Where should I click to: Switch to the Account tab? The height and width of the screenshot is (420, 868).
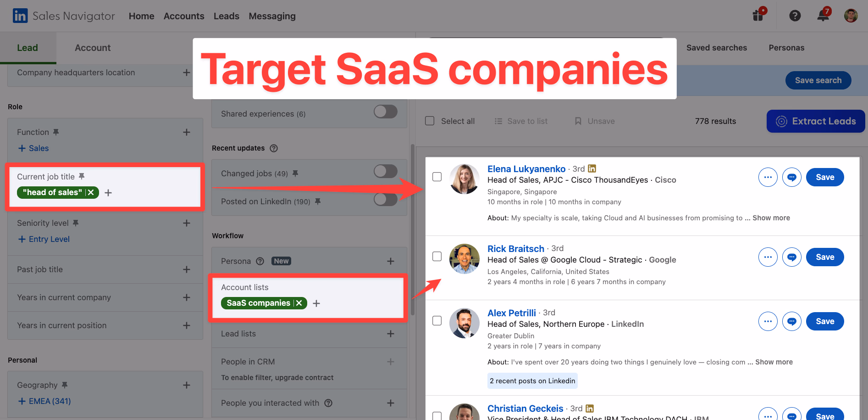(x=93, y=48)
